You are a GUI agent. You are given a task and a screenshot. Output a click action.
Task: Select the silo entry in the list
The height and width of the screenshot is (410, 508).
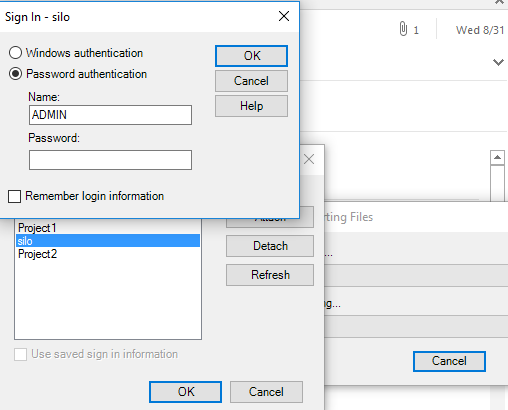108,241
